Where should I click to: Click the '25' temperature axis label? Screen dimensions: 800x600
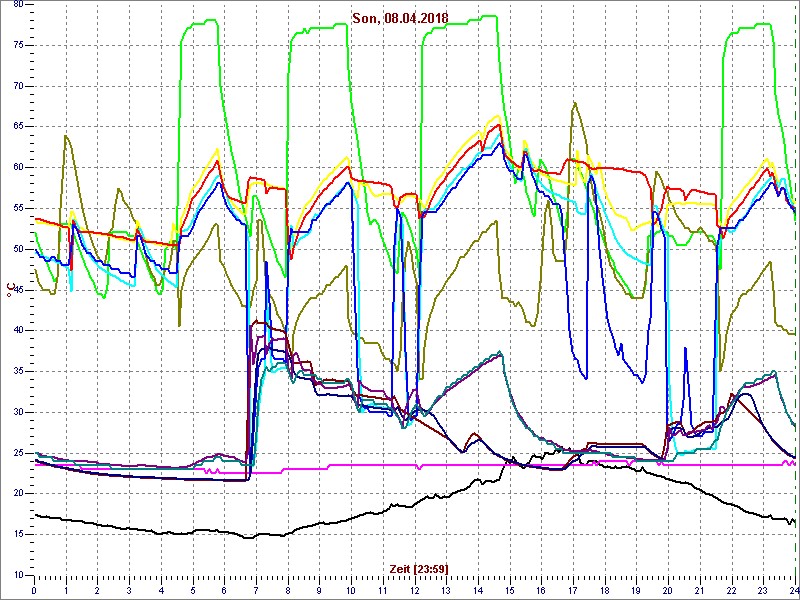pos(17,453)
